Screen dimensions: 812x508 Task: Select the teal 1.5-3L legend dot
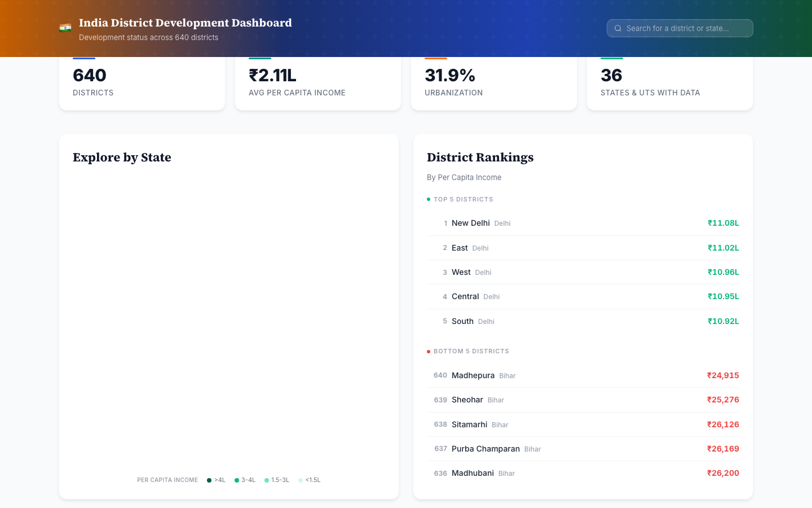[267, 480]
